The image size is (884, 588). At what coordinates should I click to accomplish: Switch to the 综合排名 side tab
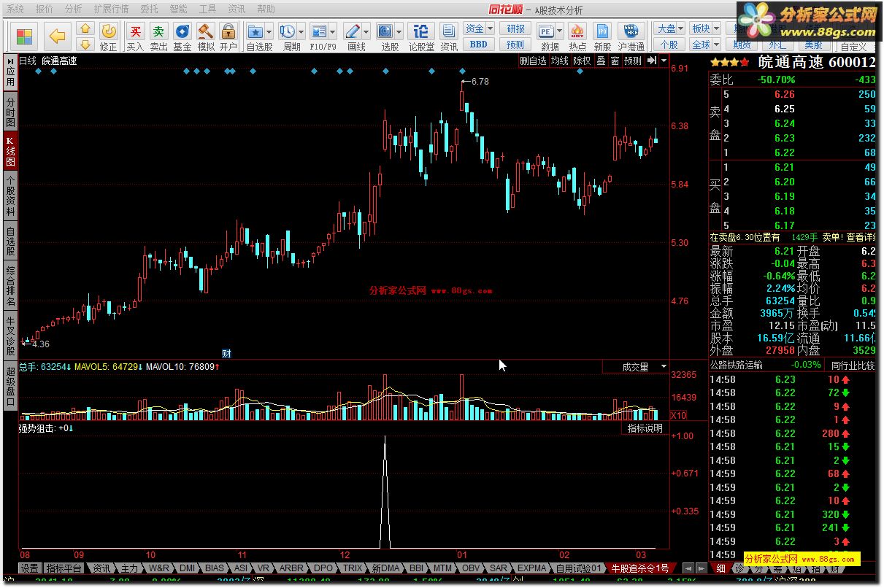tap(10, 286)
